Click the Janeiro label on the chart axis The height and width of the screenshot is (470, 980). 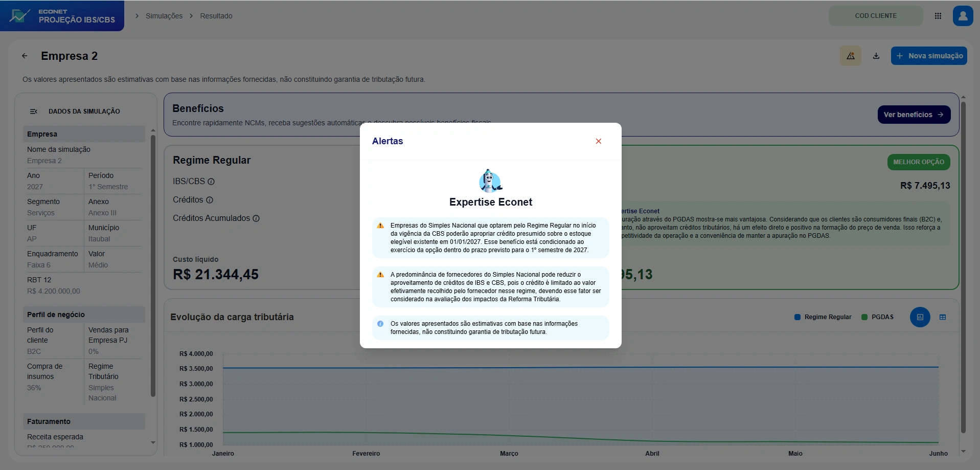click(223, 454)
